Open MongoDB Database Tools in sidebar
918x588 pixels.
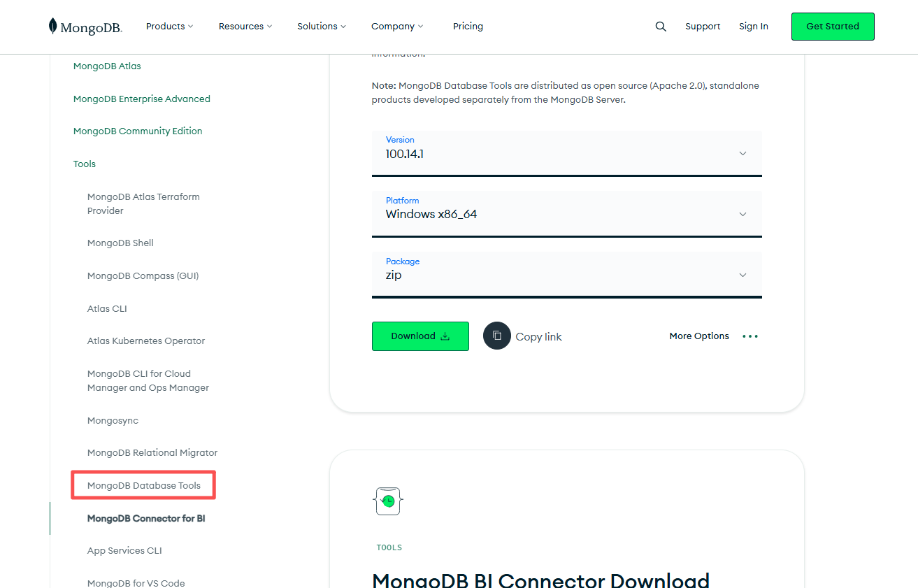pyautogui.click(x=144, y=486)
